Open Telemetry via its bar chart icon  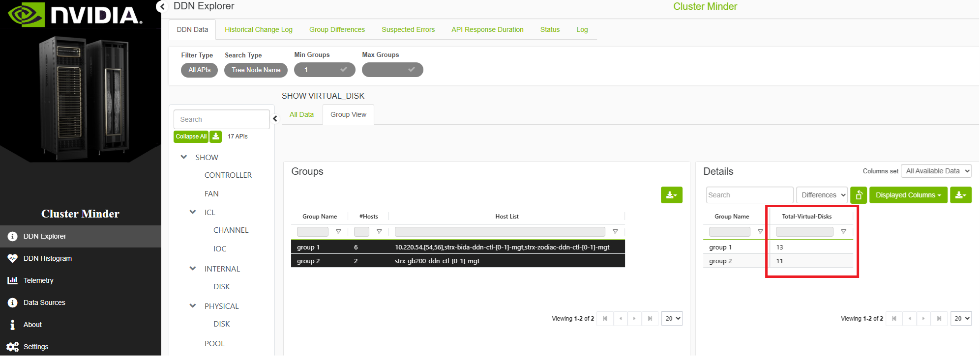[13, 280]
